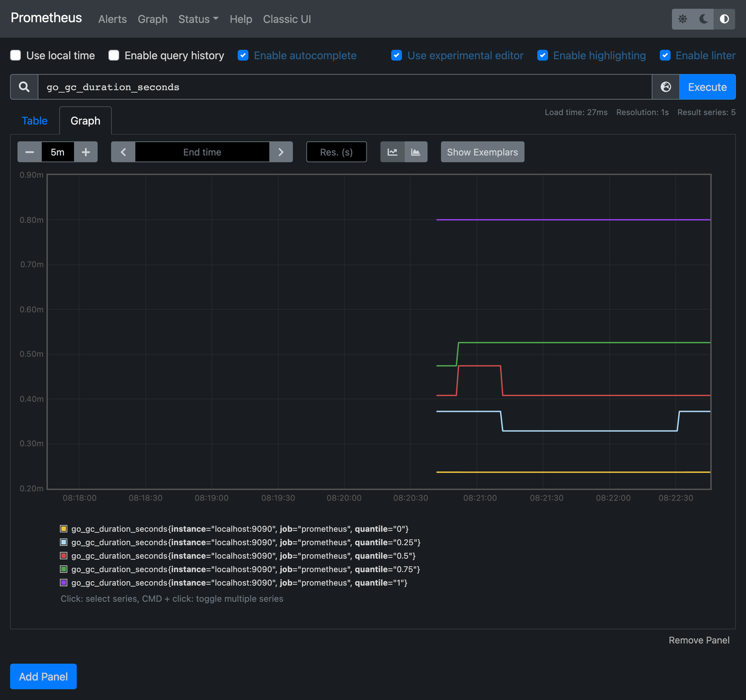
Task: Decrease the time range with minus
Action: point(30,152)
